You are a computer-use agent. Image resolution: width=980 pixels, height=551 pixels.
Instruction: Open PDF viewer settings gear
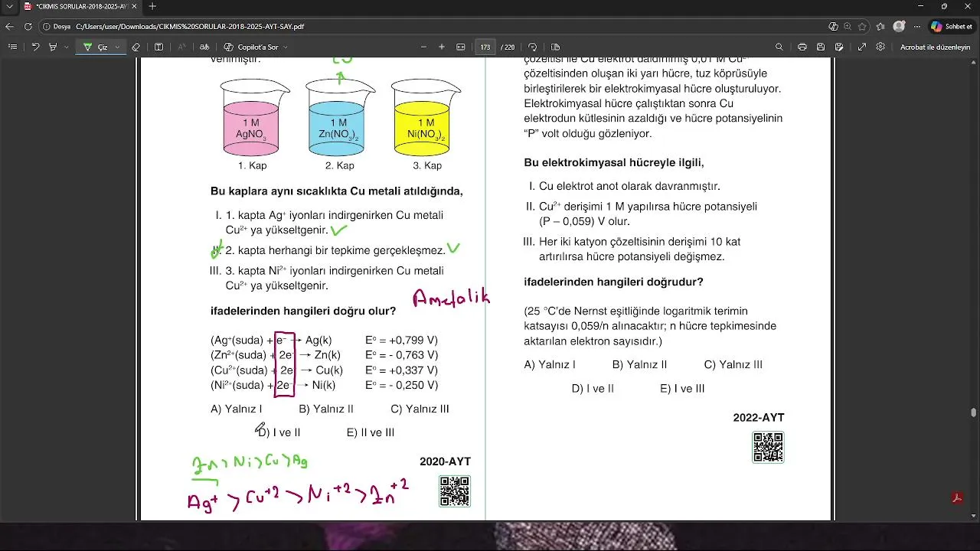880,47
